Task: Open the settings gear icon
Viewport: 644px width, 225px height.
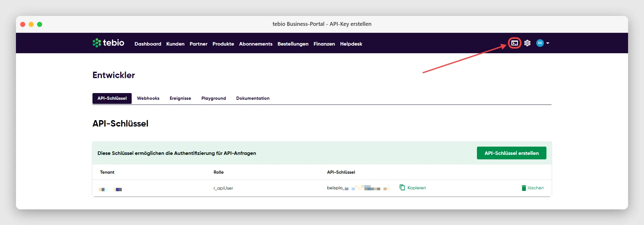Action: point(527,43)
